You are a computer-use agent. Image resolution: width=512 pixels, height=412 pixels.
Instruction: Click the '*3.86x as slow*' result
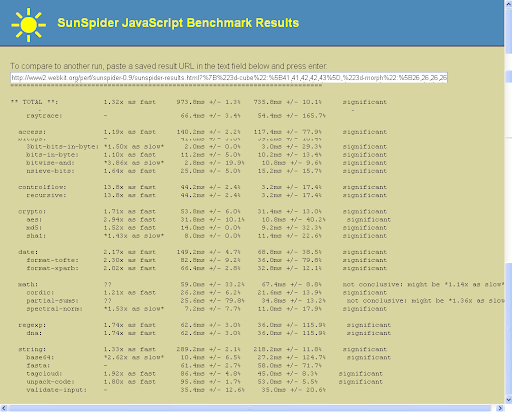tap(134, 163)
